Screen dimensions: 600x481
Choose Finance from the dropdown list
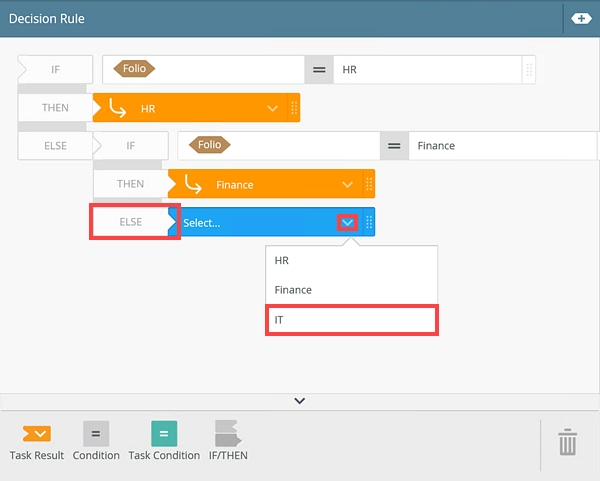tap(351, 290)
